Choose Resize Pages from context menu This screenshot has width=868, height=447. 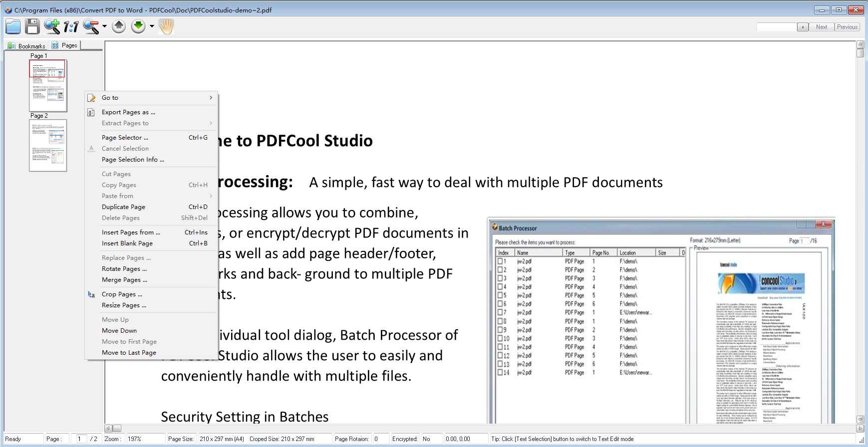[151, 305]
